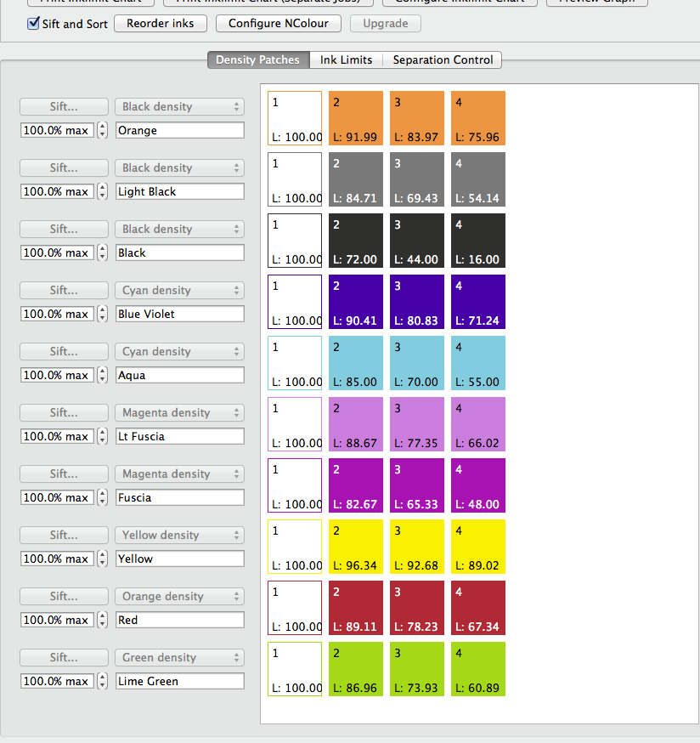The height and width of the screenshot is (743, 700).
Task: Click Sift button for Red ink
Action: (64, 596)
